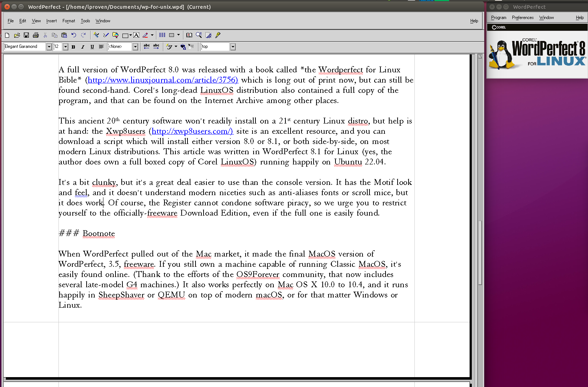The image size is (588, 387).
Task: Open the Spell Check tool
Action: [189, 35]
